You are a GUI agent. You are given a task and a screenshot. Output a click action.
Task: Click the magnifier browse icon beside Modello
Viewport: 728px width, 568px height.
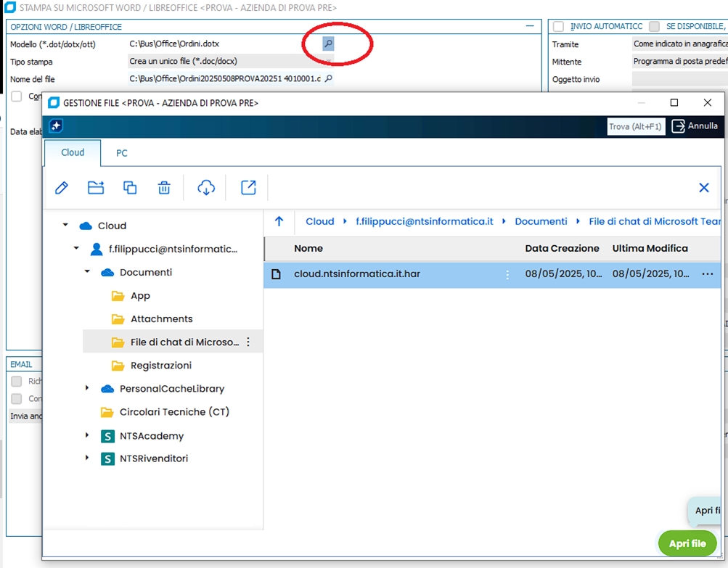click(328, 44)
